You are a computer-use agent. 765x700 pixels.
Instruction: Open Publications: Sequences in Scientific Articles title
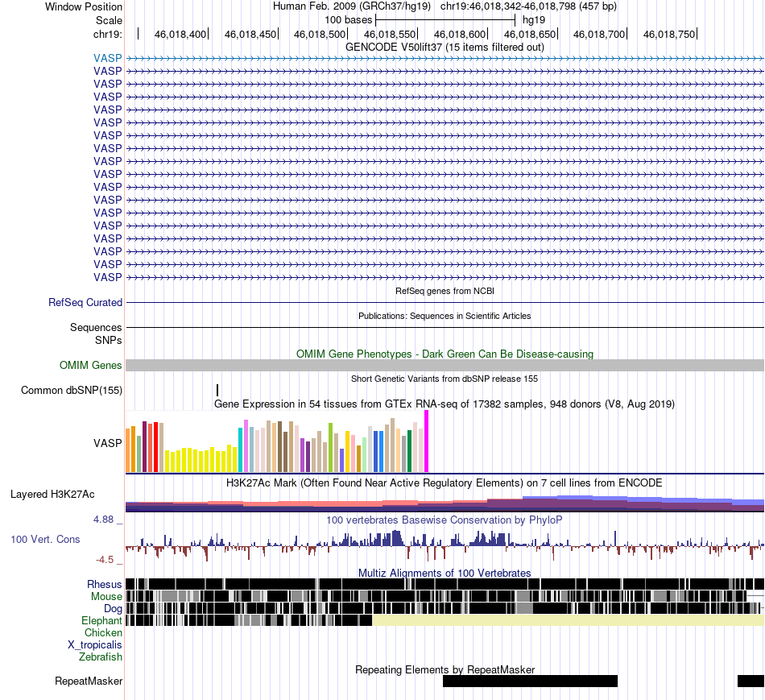pos(445,316)
